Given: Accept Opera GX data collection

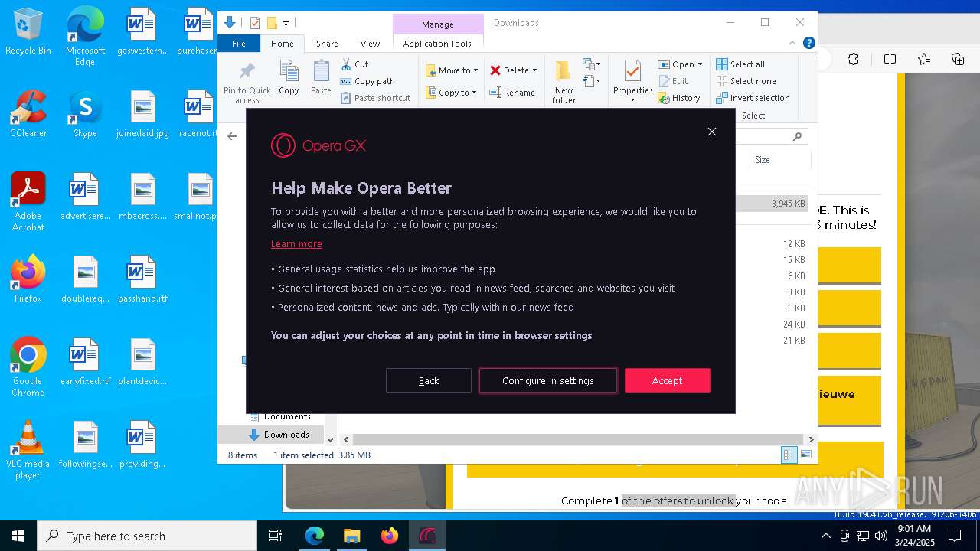Looking at the screenshot, I should [667, 380].
